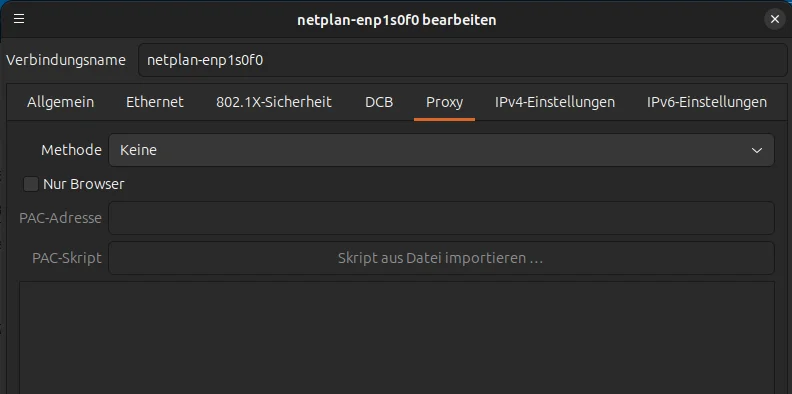Open the Ethernet tab
The image size is (792, 394).
pos(155,102)
